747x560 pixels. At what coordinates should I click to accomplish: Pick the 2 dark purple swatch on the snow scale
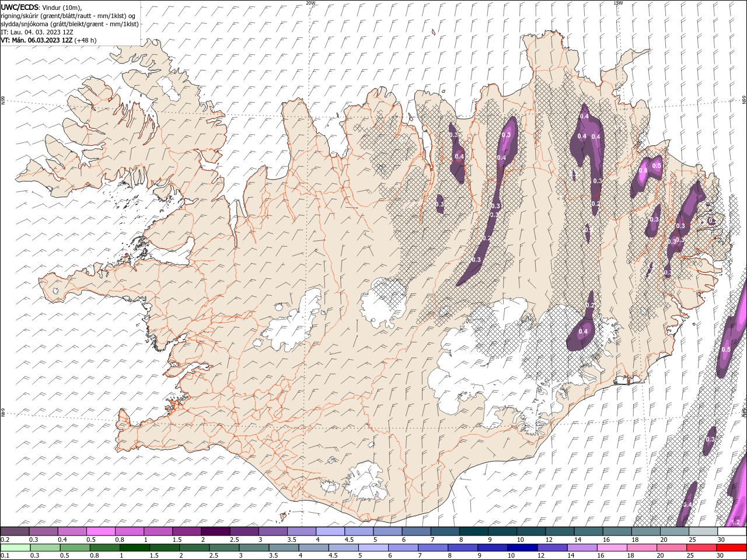(215, 531)
